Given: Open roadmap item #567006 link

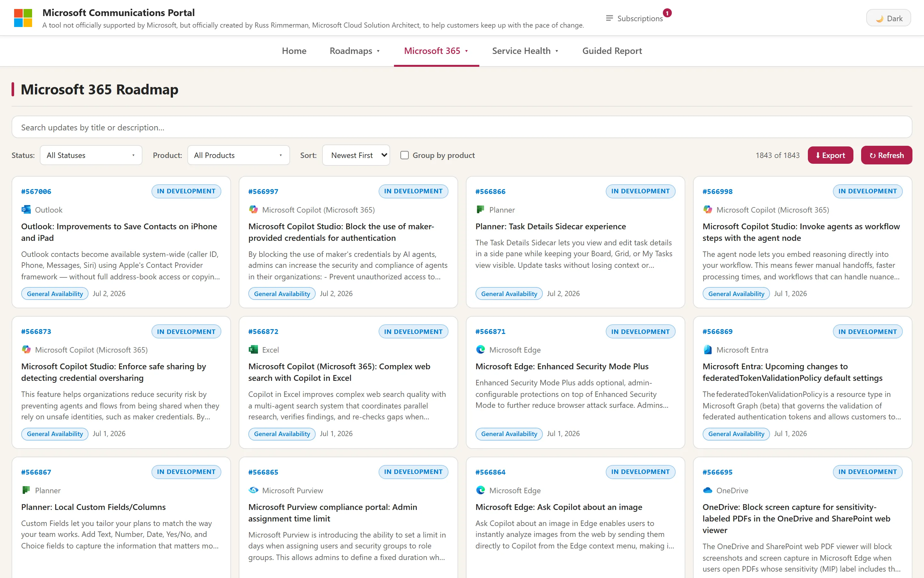Looking at the screenshot, I should 36,191.
